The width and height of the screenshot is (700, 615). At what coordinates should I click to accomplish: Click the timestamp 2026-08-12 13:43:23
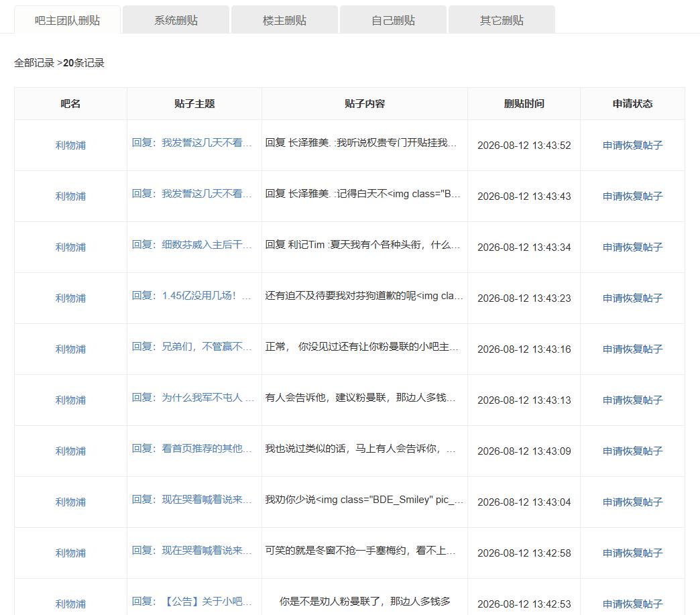click(x=524, y=298)
